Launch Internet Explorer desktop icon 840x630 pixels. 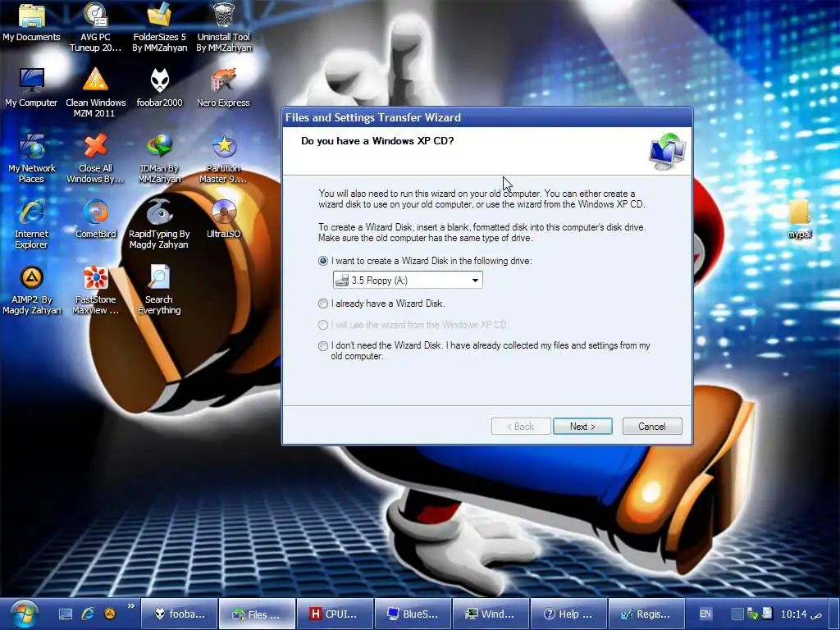pos(31,224)
